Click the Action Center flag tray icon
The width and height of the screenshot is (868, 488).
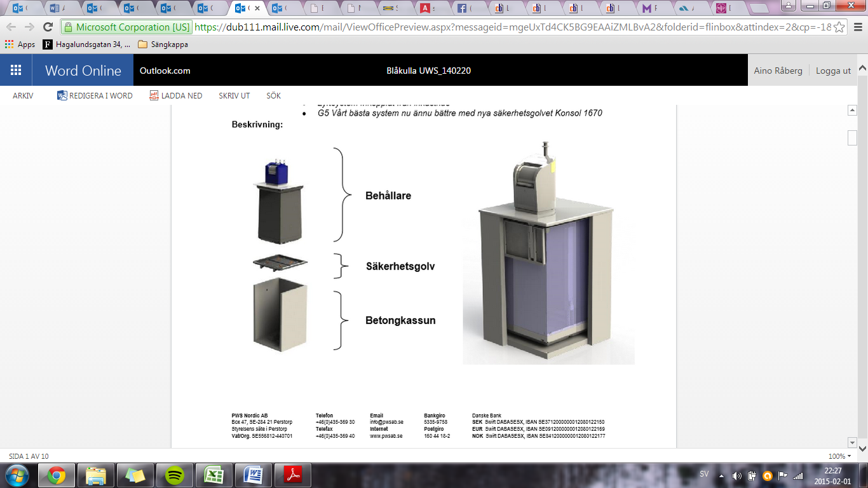pos(783,475)
